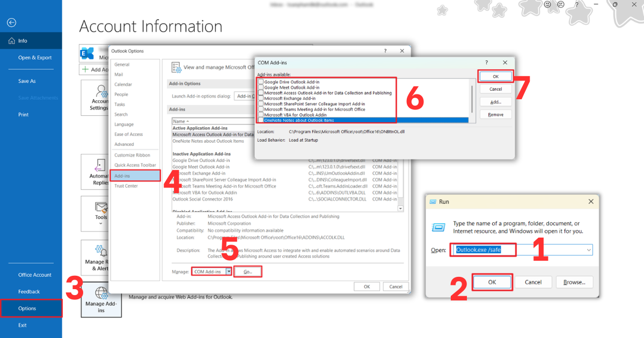Click help question mark in COM Add-ins dialog
This screenshot has width=644, height=338.
click(x=486, y=63)
